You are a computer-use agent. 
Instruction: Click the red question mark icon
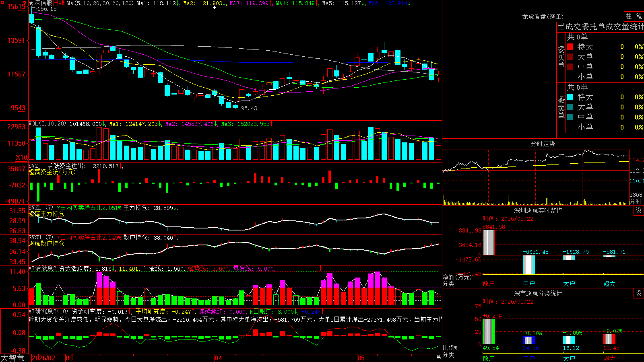click(25, 3)
